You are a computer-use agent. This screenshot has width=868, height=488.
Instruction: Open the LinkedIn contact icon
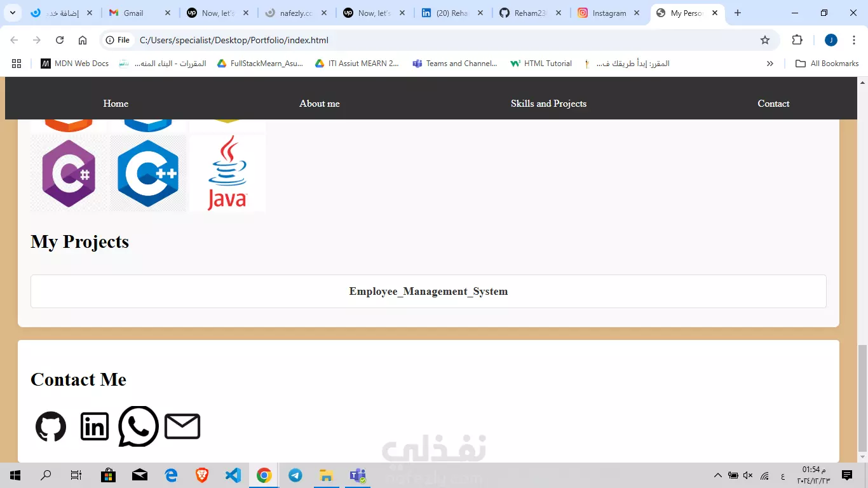pos(95,426)
